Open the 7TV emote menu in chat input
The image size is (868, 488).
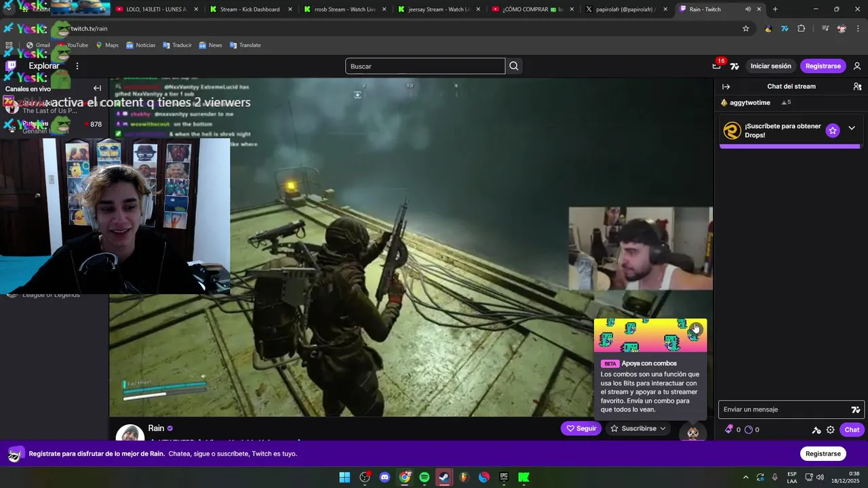click(856, 409)
